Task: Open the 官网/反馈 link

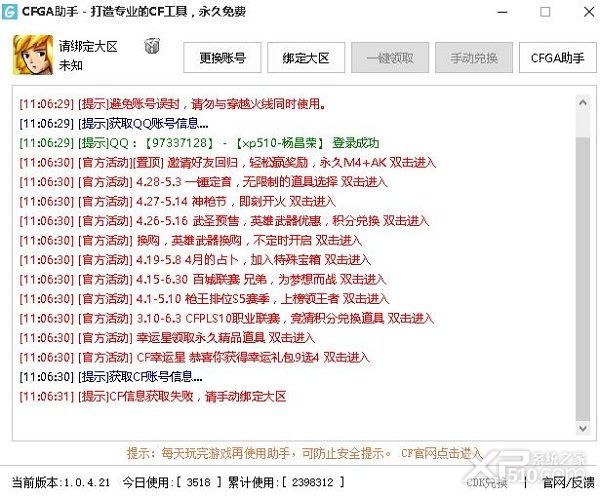Action: tap(569, 482)
